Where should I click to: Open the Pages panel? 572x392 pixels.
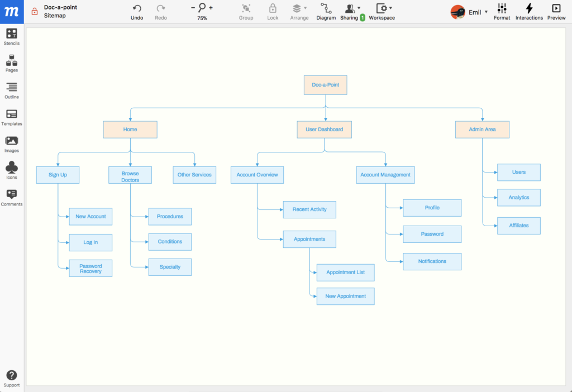[11, 64]
